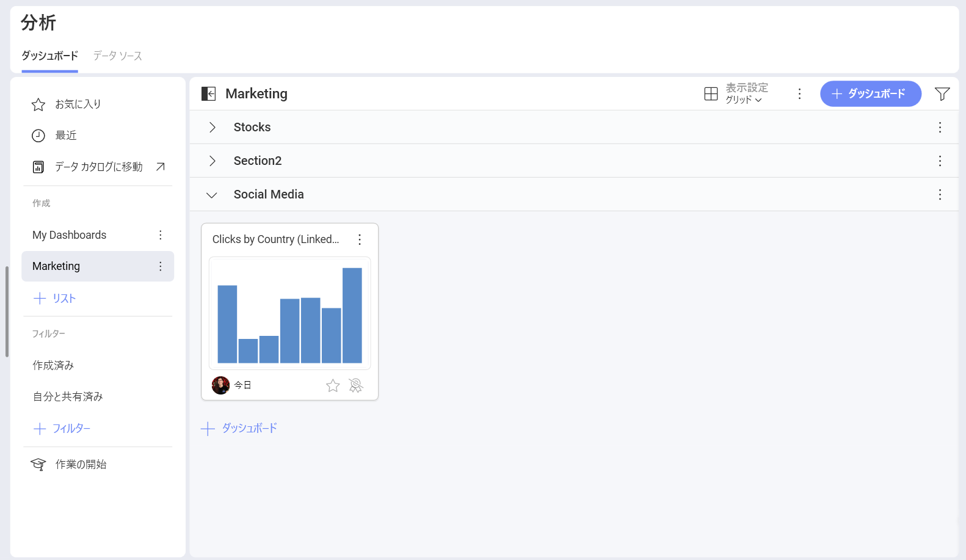This screenshot has width=966, height=560.
Task: Open 作業の開始 getting started
Action: tap(81, 465)
